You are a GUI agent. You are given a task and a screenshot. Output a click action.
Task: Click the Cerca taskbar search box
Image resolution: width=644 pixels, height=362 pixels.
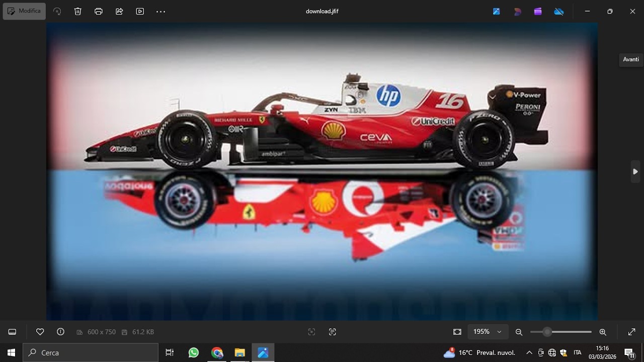[x=91, y=352]
